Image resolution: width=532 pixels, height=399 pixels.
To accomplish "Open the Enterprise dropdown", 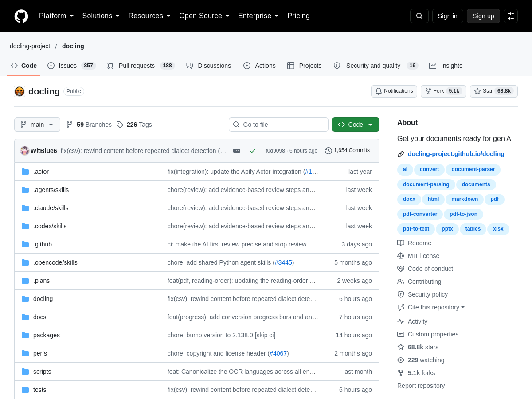I will (x=258, y=16).
